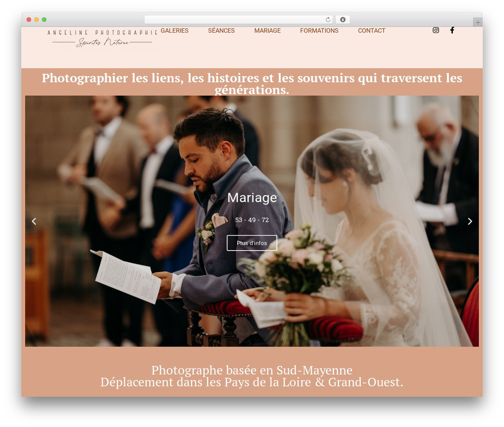Click the '53 - 49 - 72' slide text
The image size is (504, 427).
(x=252, y=220)
